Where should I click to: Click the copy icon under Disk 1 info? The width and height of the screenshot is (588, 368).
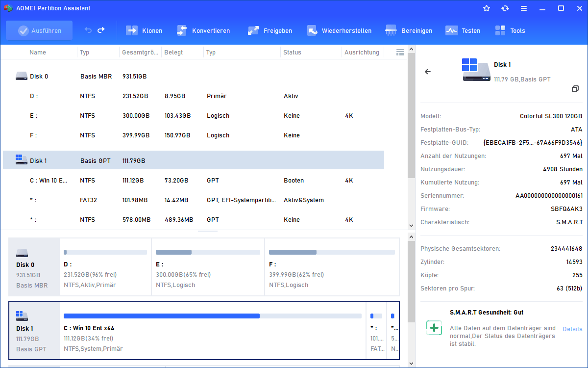[575, 89]
